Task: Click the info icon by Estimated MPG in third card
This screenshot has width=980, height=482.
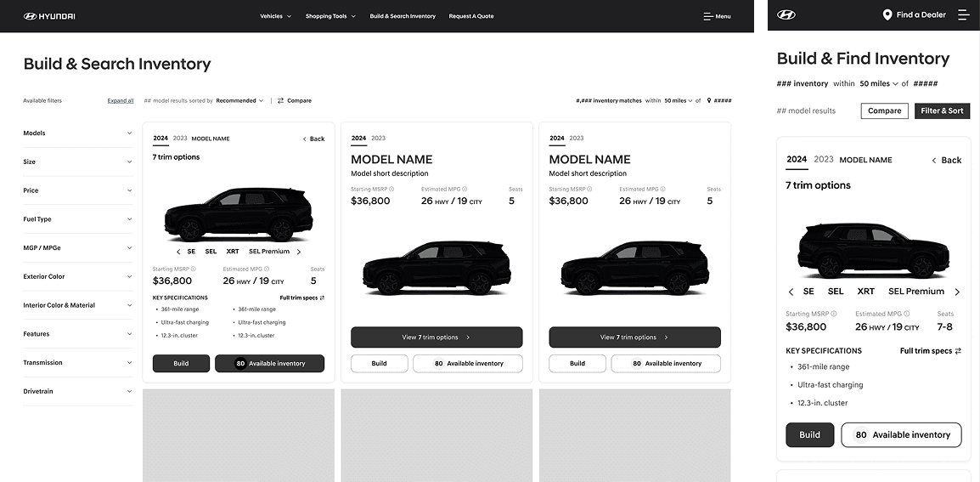Action: point(663,189)
